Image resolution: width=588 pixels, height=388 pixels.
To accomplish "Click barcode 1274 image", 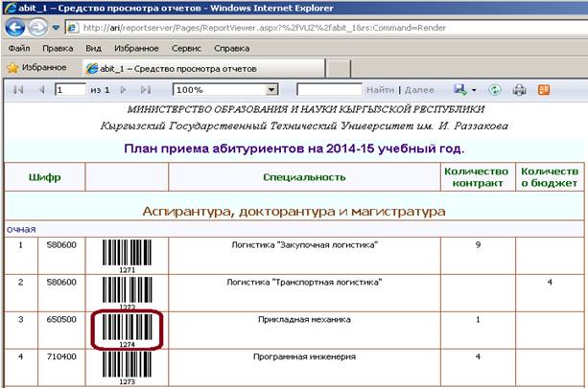I will point(128,331).
